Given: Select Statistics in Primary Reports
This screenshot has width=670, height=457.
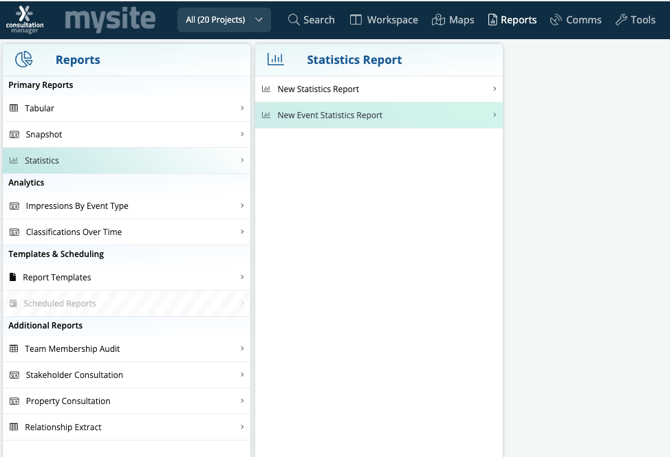Looking at the screenshot, I should pos(126,161).
